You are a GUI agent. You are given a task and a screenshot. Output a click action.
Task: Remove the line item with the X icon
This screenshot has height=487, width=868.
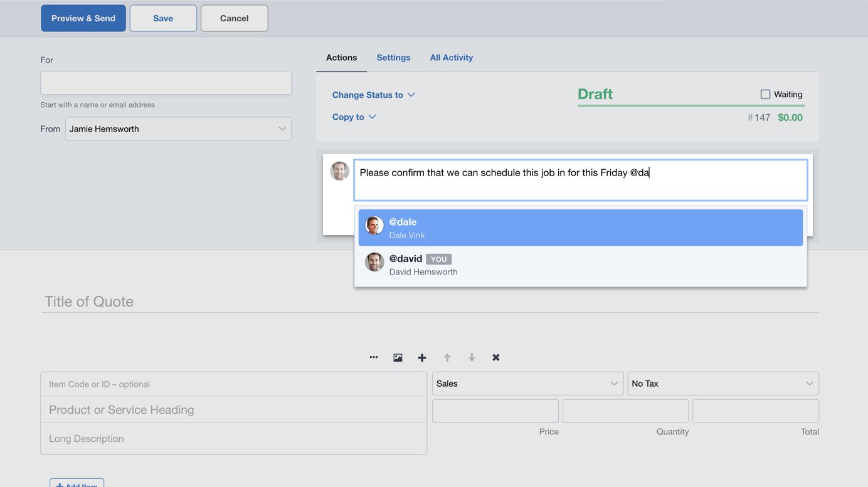tap(495, 357)
